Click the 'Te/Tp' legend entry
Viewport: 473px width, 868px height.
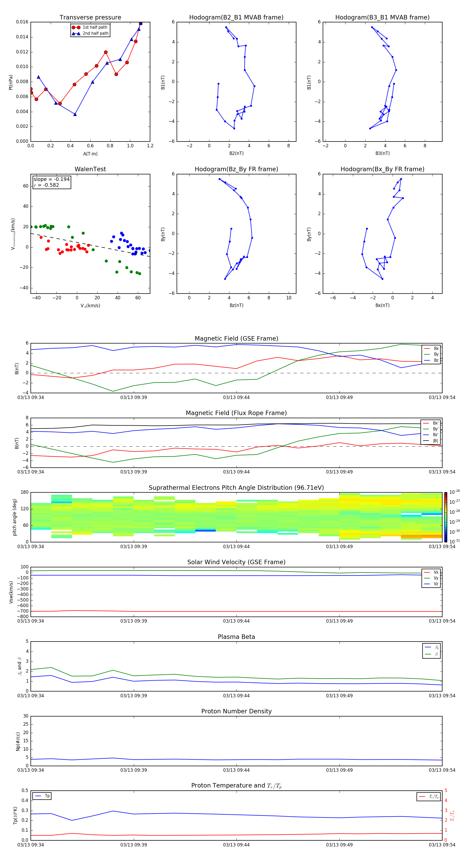point(429,796)
